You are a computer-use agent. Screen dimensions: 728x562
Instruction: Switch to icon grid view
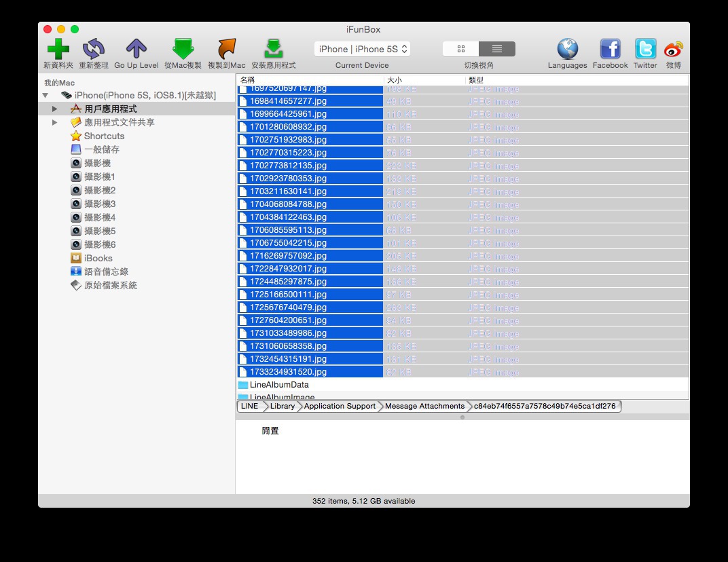click(461, 49)
